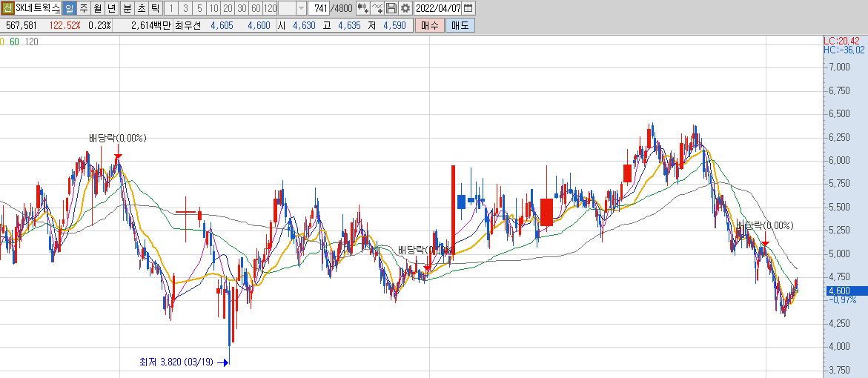Click the 2,614백만 trading value

152,25
